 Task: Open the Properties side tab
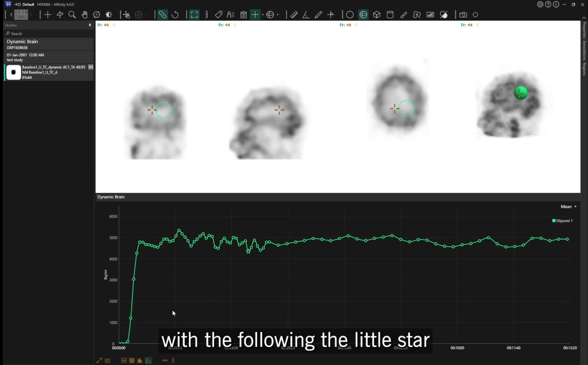pos(584,30)
